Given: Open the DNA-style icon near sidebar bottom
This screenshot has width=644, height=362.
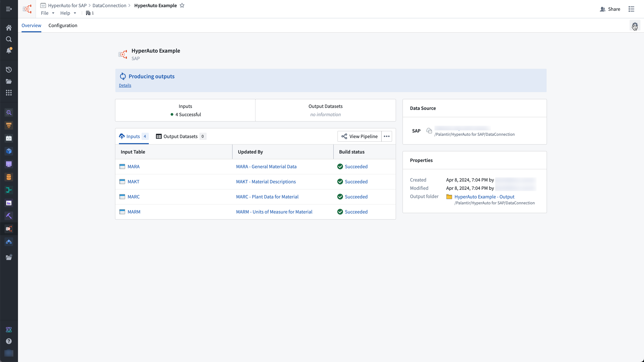Looking at the screenshot, I should click(x=9, y=330).
